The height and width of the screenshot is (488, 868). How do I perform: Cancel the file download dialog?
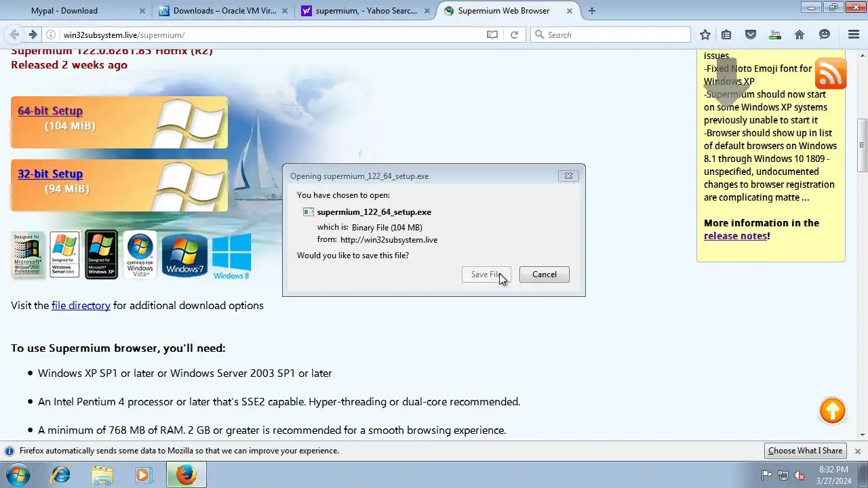coord(544,274)
